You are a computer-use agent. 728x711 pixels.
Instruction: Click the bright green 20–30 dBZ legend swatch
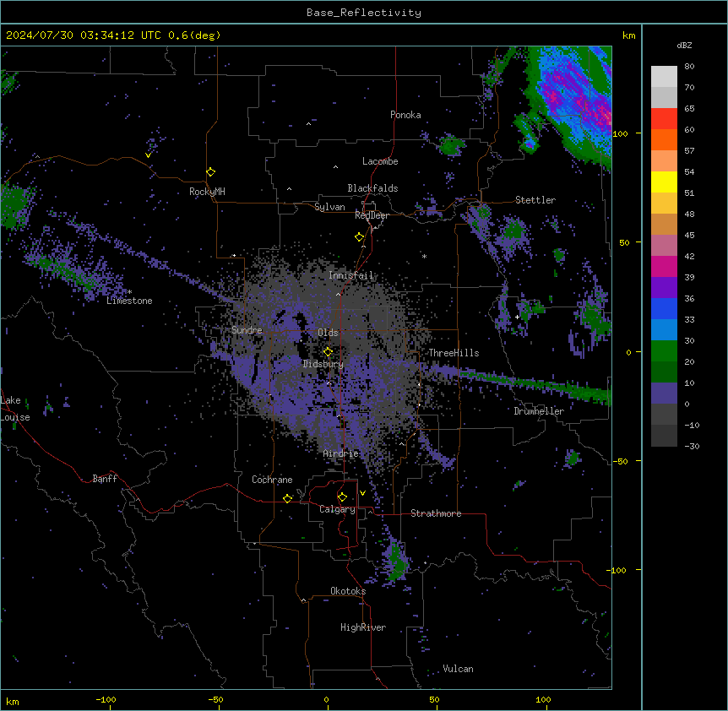664,351
